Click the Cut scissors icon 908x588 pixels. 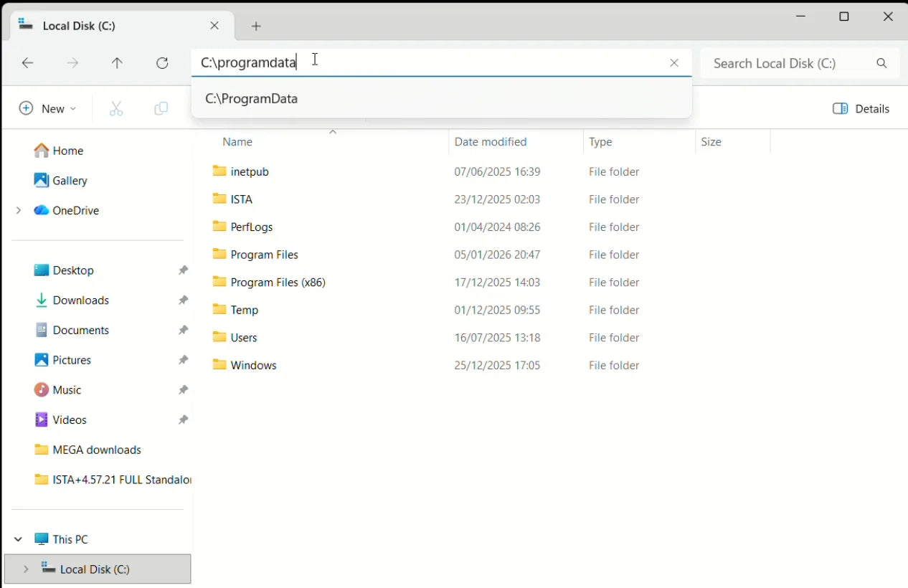click(x=116, y=108)
